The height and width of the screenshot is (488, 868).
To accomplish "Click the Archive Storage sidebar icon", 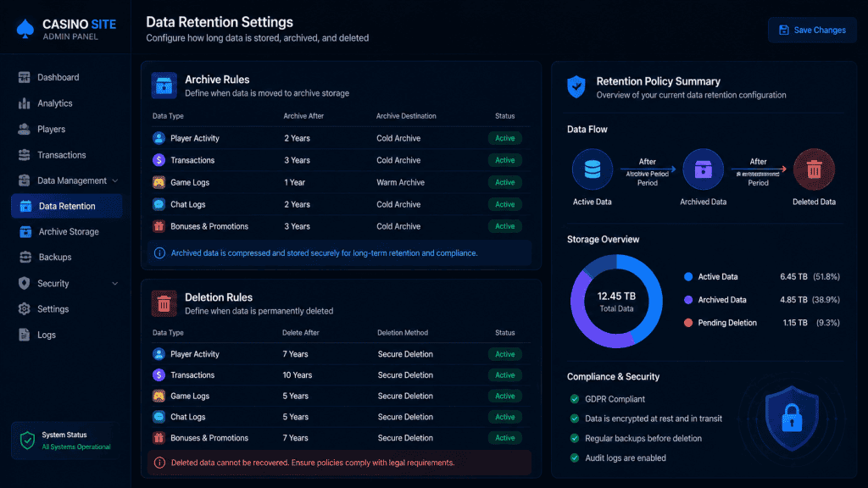I will tap(25, 232).
